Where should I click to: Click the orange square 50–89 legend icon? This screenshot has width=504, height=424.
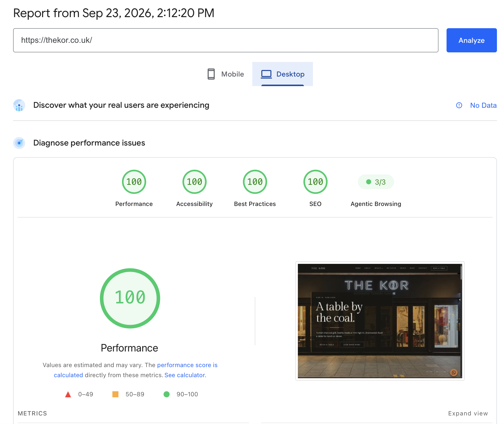tap(115, 394)
